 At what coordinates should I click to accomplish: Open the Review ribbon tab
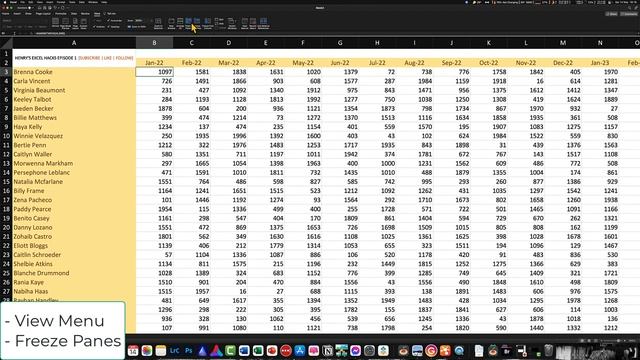(85, 13)
